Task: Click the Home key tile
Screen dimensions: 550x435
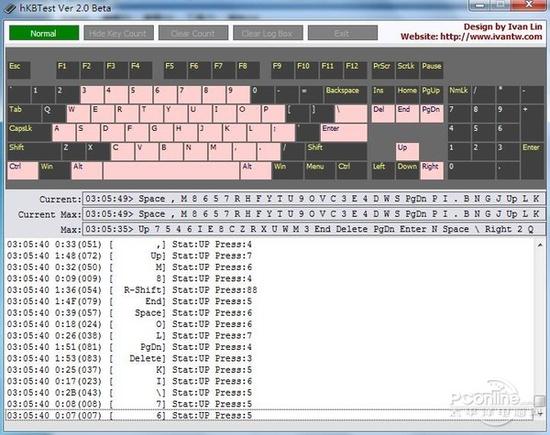Action: [407, 94]
